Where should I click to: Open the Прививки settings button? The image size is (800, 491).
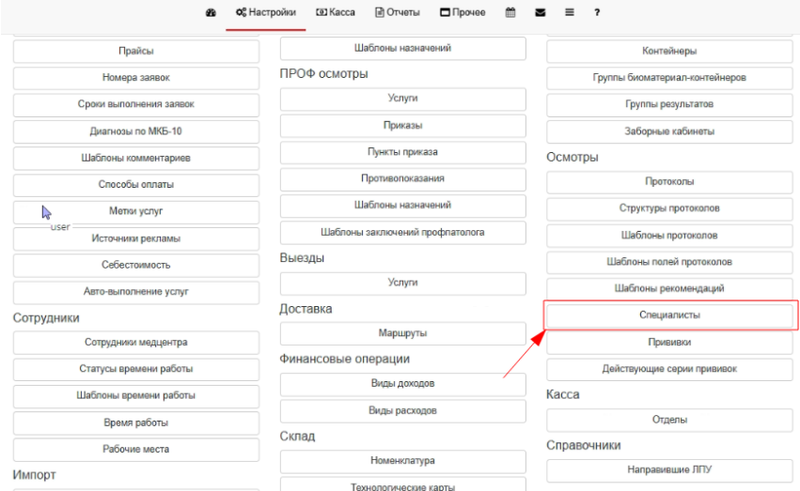[x=669, y=342]
